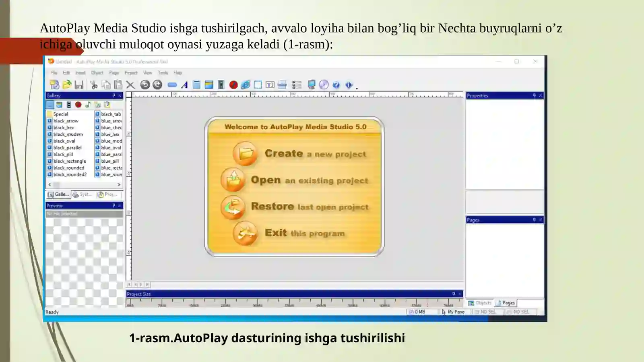Viewport: 644px width, 362px height.
Task: Select the Text 'A' object tool
Action: 184,85
